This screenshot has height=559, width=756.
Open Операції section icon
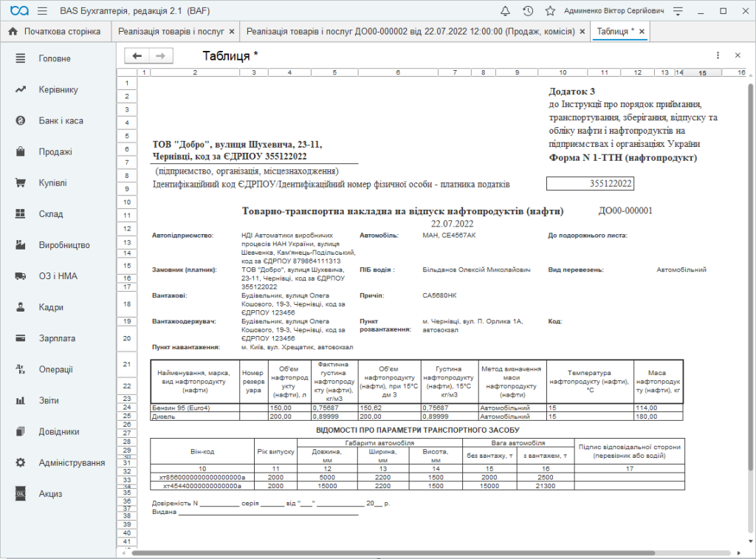pos(20,369)
